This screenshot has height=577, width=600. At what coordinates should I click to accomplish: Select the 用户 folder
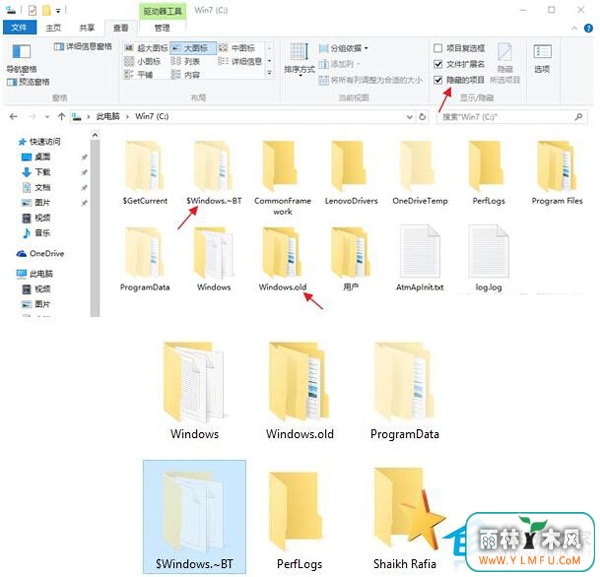tap(351, 259)
